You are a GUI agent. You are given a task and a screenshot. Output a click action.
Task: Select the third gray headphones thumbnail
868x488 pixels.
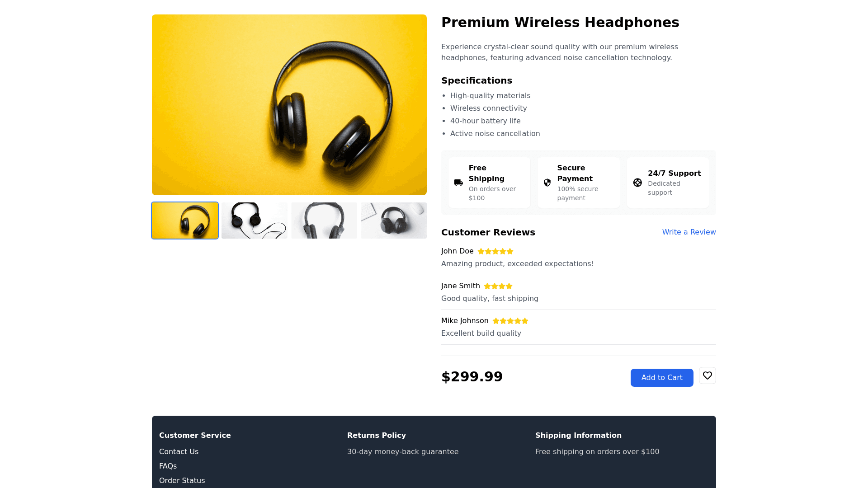click(324, 221)
